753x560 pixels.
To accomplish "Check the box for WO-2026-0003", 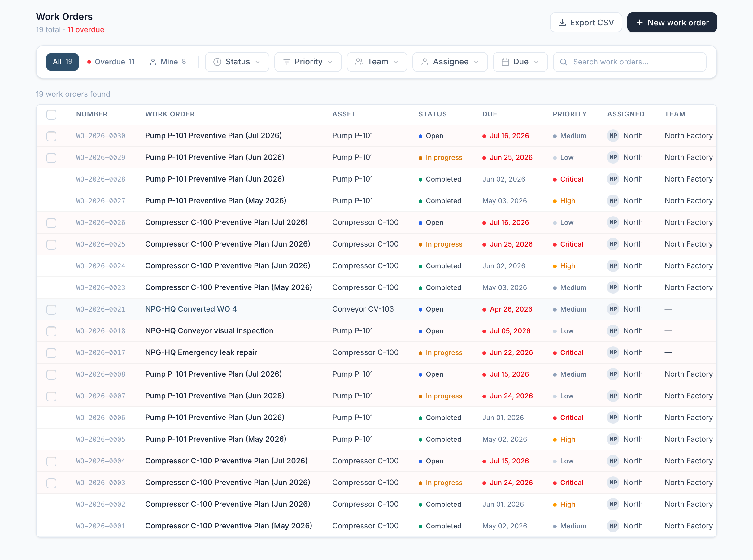I will click(x=51, y=483).
